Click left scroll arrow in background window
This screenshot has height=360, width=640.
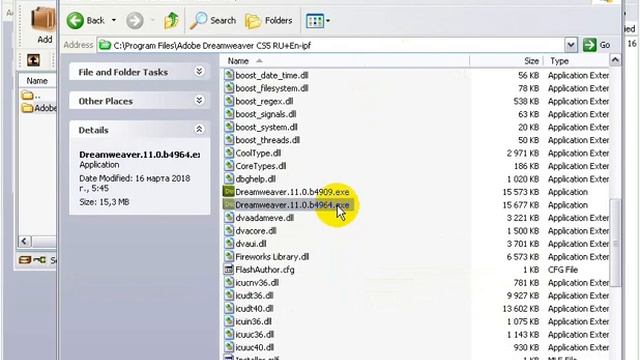(x=24, y=241)
